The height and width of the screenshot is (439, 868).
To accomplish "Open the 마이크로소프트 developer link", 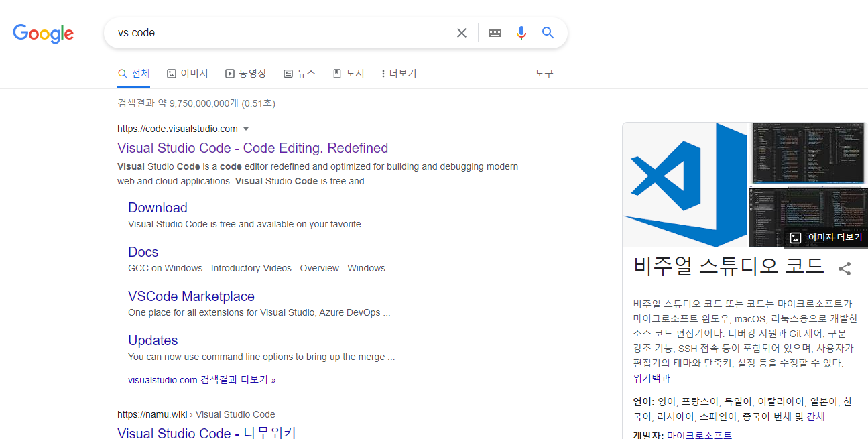I will click(x=700, y=436).
